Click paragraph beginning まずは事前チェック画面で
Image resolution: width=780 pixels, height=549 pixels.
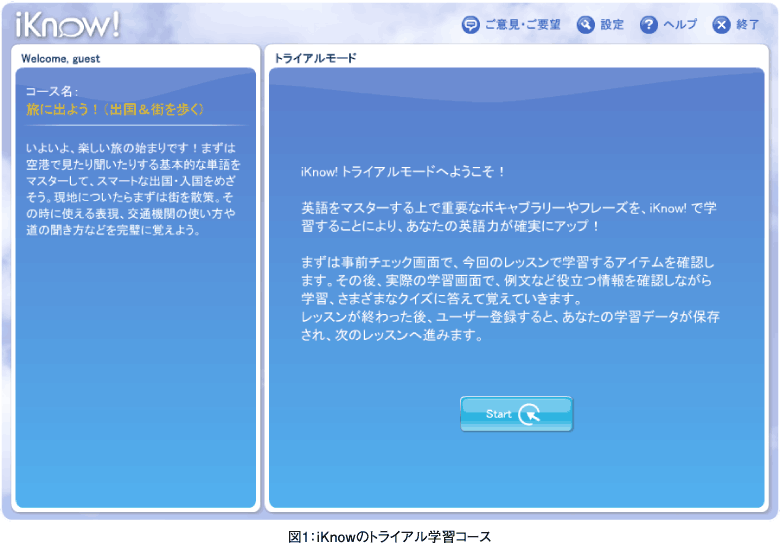tap(507, 280)
